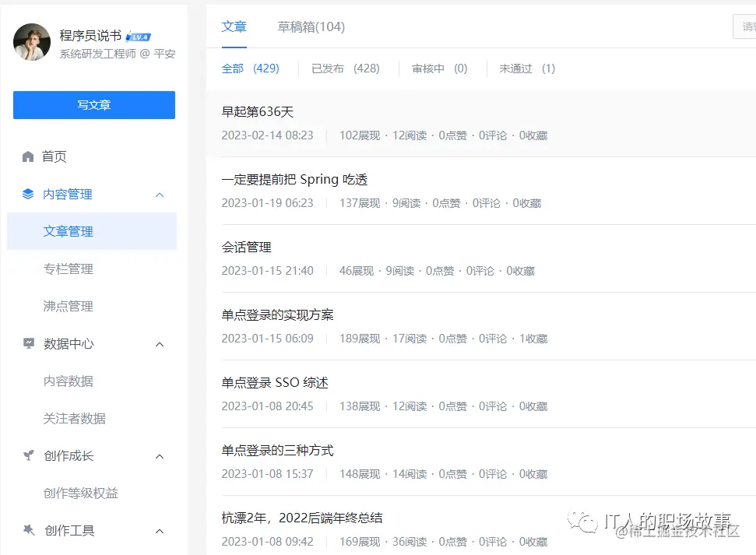The image size is (756, 555).
Task: Open the 数据中心 data center icon
Action: (30, 343)
